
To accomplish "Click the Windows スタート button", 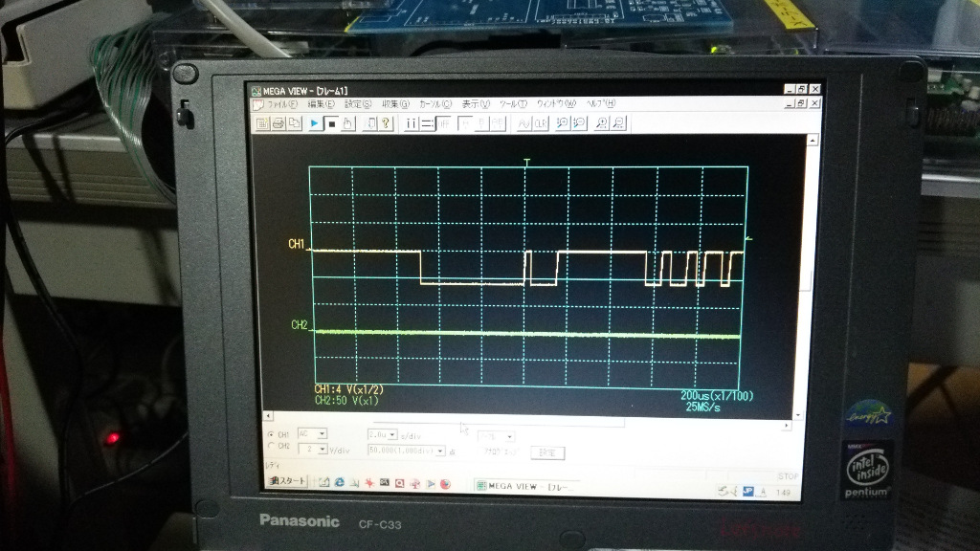I will point(287,481).
